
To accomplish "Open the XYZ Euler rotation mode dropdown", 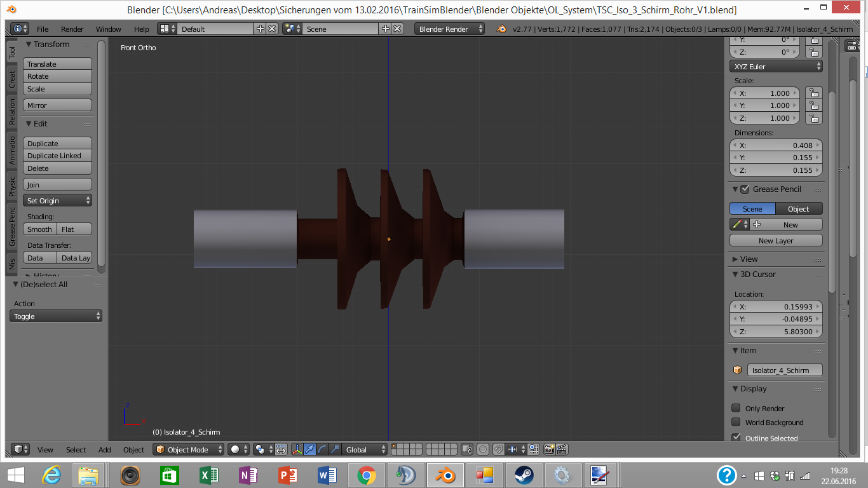I will point(776,67).
